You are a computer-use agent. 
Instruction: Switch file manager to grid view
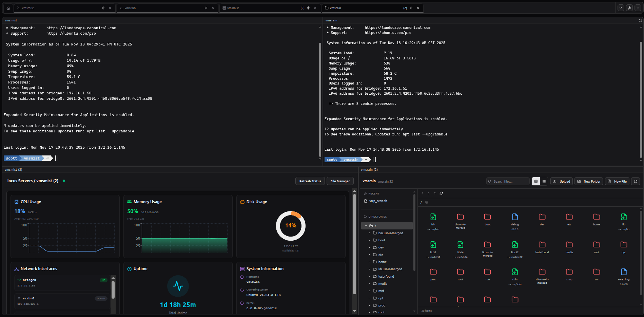(536, 181)
